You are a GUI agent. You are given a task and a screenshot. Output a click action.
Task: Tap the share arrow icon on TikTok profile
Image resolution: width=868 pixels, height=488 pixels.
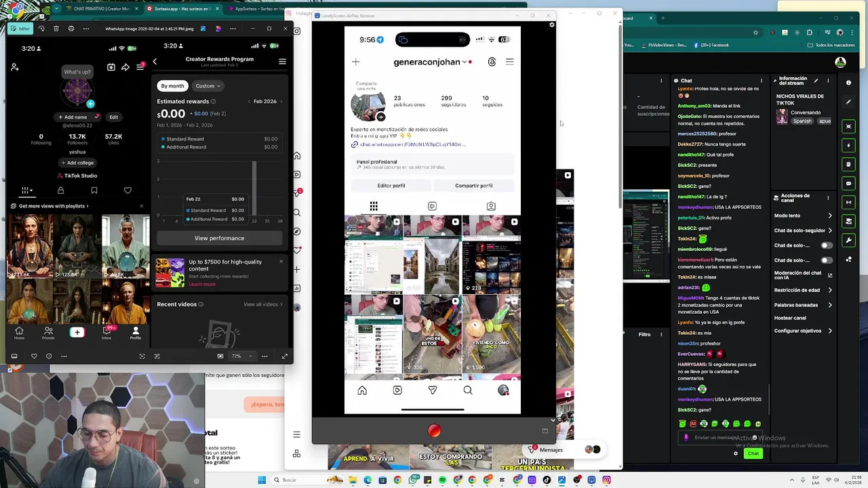point(125,67)
